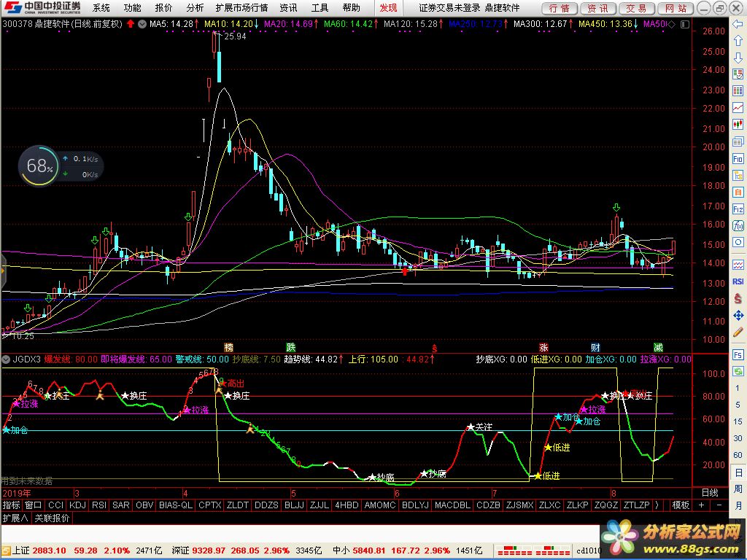Viewport: 747px width, 560px height.
Task: Click the market breadth red-green bar indicator
Action: 533,551
